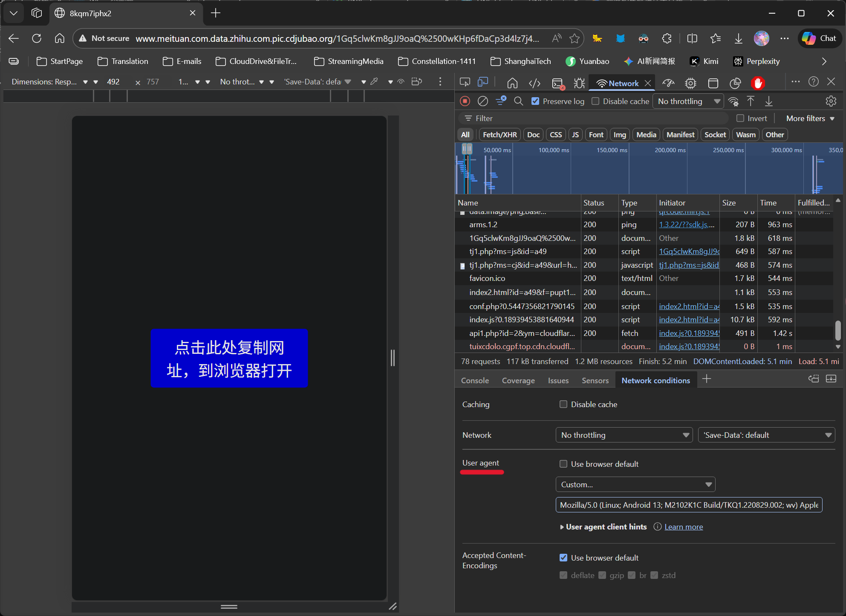The image size is (846, 616).
Task: Click Export HAR download arrow icon
Action: tap(768, 101)
